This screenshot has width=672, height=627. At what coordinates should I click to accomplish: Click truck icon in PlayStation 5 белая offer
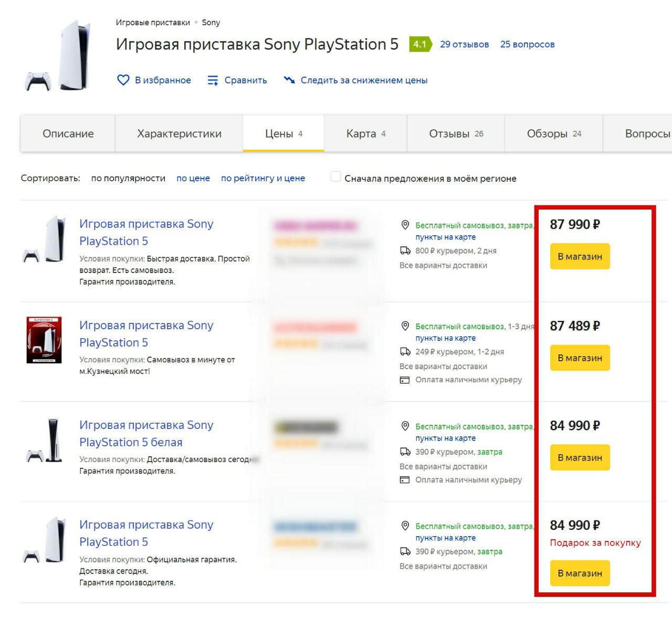point(405,452)
